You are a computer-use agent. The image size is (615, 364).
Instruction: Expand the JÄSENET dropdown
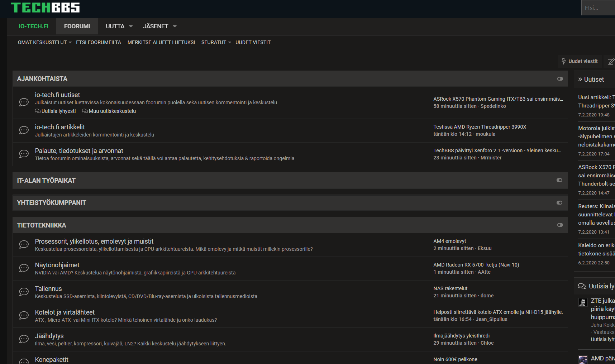click(x=159, y=26)
